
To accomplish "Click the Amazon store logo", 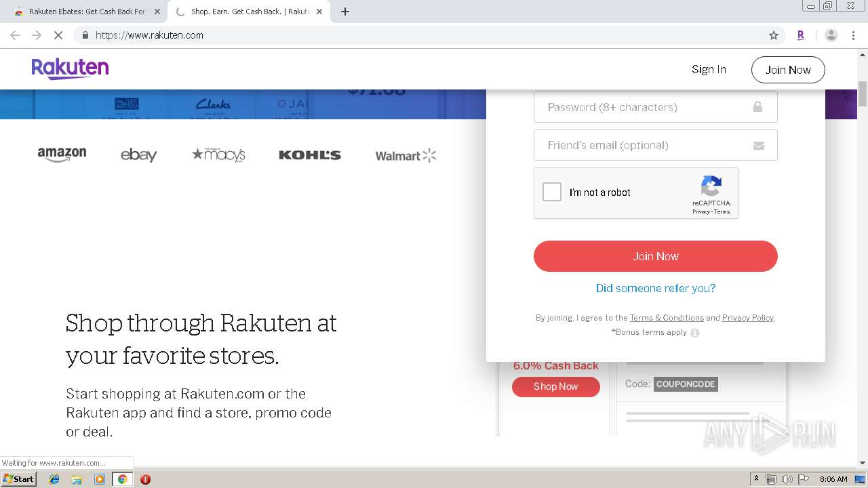I will (62, 155).
